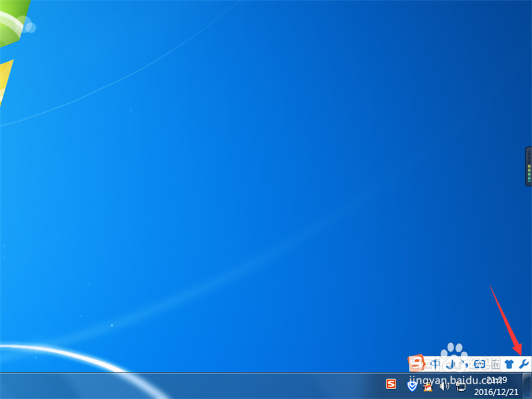Switch Sogou Chinese/English mode 中 button
This screenshot has height=399, width=532.
point(436,364)
